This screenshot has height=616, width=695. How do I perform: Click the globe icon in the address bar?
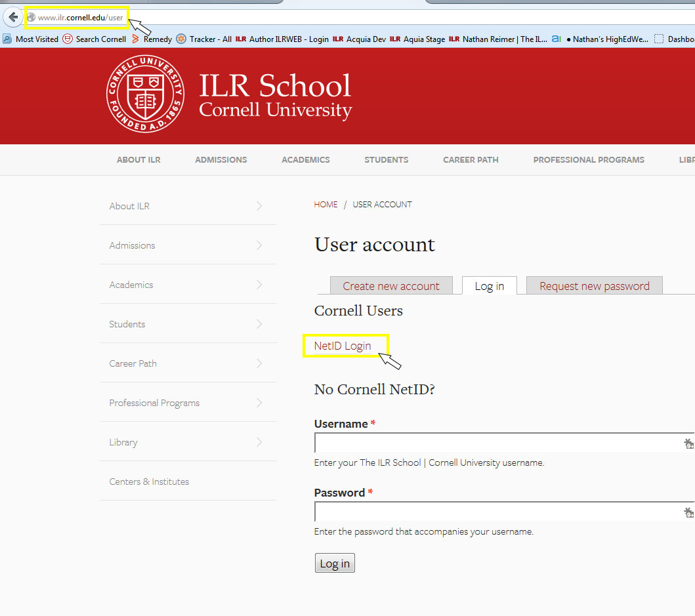31,17
